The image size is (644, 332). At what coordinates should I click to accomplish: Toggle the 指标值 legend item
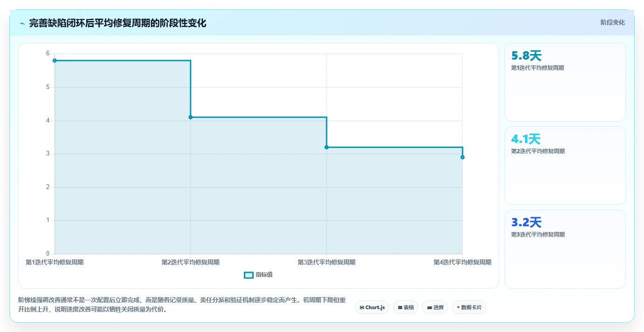point(258,275)
